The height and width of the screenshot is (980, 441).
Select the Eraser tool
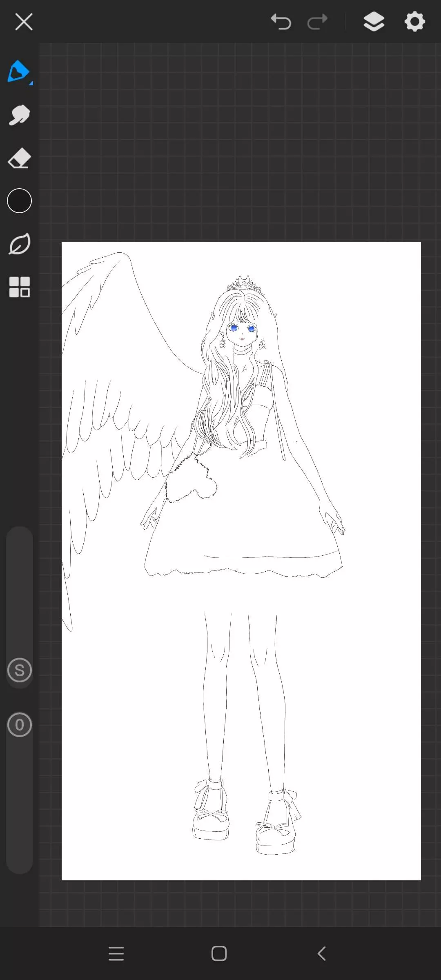point(19,158)
